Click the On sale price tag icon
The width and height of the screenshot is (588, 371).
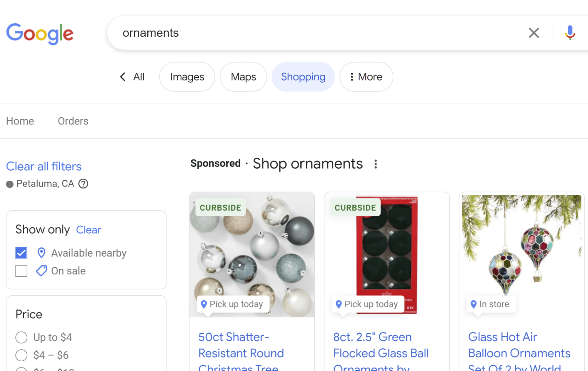tap(41, 271)
